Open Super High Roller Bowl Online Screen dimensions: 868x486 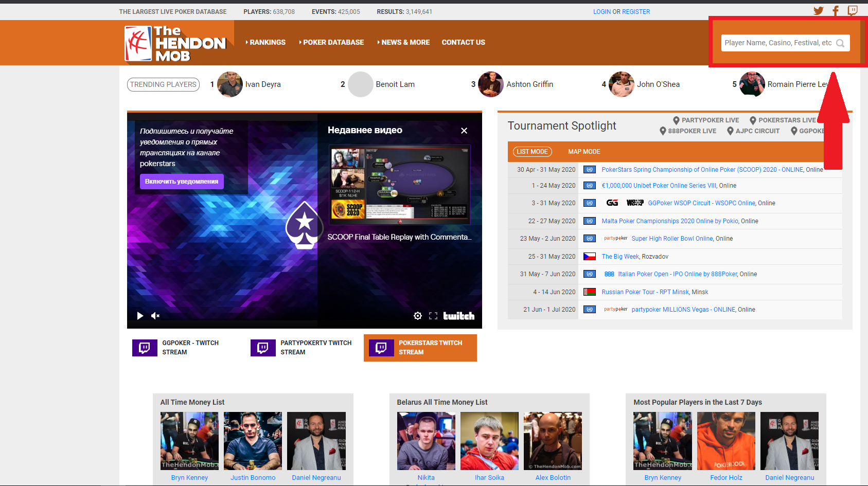click(x=672, y=239)
